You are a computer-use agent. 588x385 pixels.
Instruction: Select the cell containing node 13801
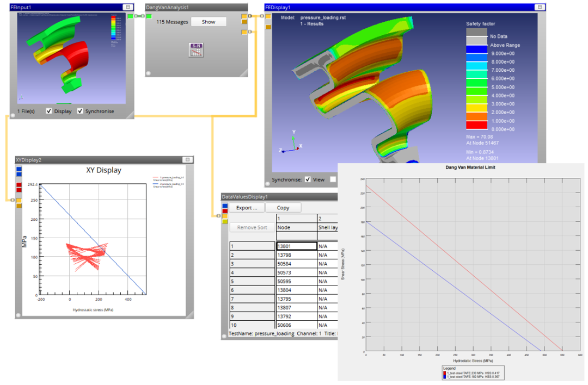pyautogui.click(x=296, y=246)
